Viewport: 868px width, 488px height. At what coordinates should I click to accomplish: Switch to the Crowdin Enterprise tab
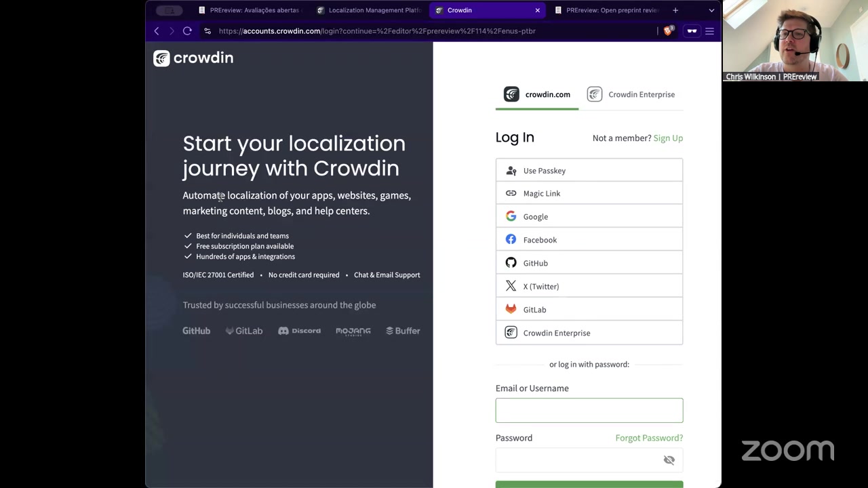[631, 95]
